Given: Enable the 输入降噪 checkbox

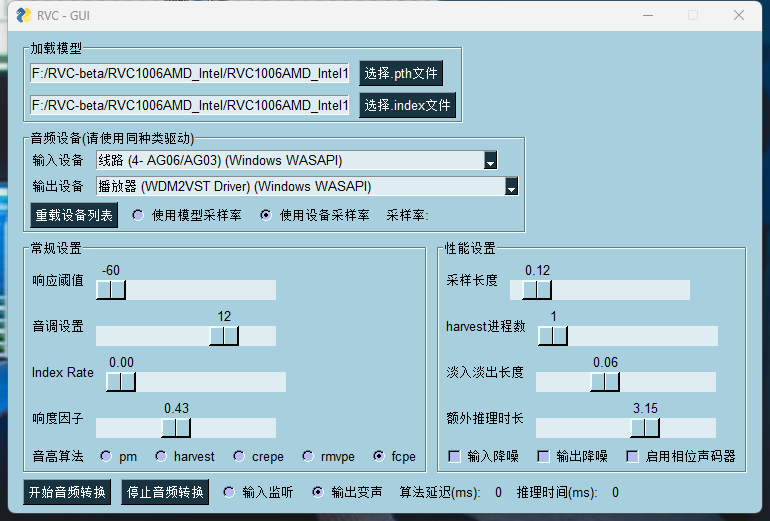Looking at the screenshot, I should tap(455, 457).
